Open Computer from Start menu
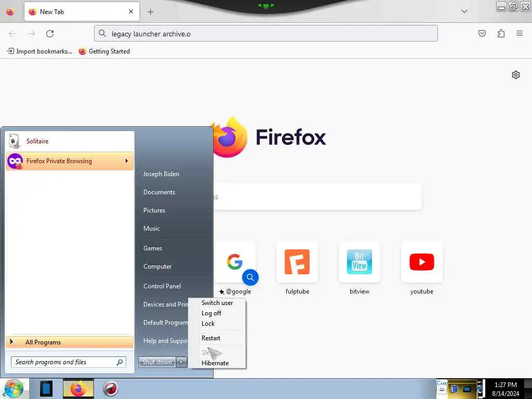 [157, 267]
